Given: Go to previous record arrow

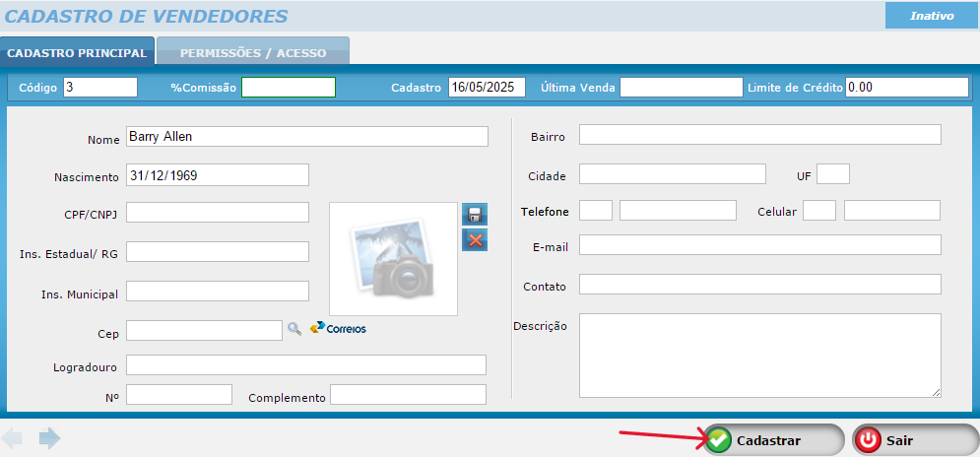Looking at the screenshot, I should click(11, 438).
